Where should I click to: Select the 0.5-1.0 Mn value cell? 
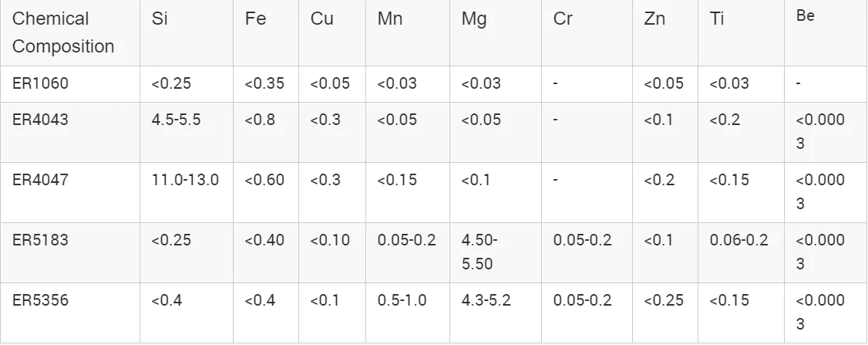point(402,300)
